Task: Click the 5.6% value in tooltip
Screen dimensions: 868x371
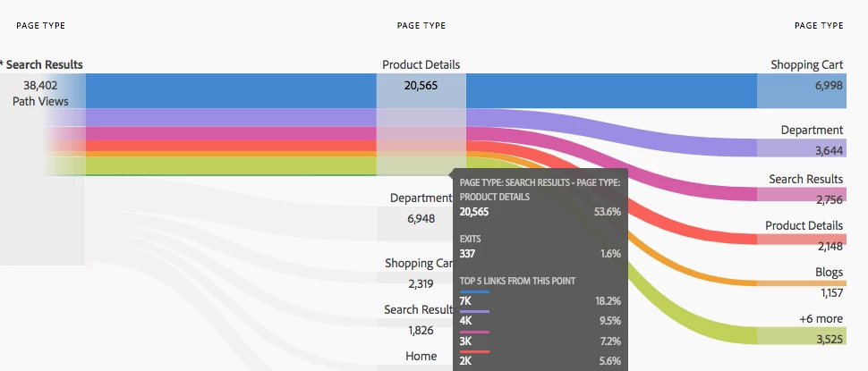Action: point(610,361)
